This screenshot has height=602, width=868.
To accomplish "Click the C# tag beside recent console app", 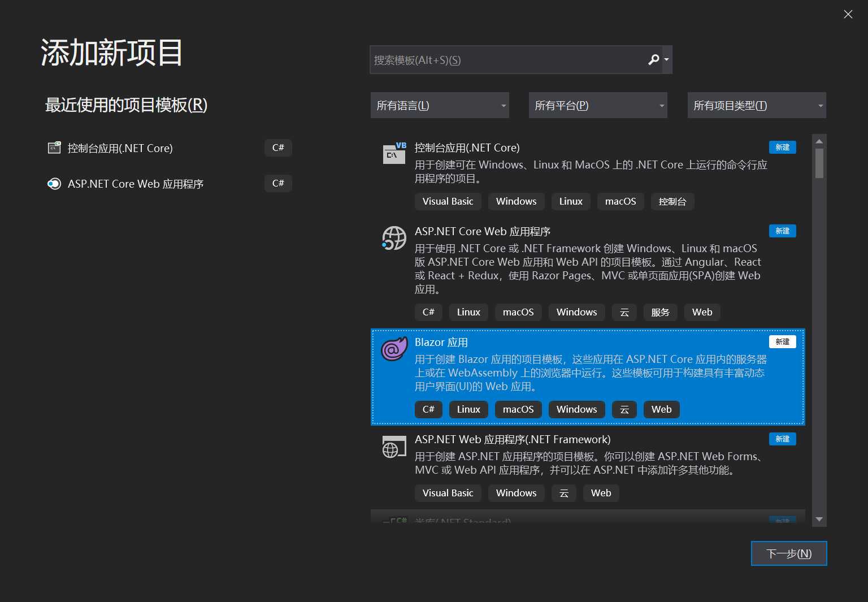I will point(278,148).
